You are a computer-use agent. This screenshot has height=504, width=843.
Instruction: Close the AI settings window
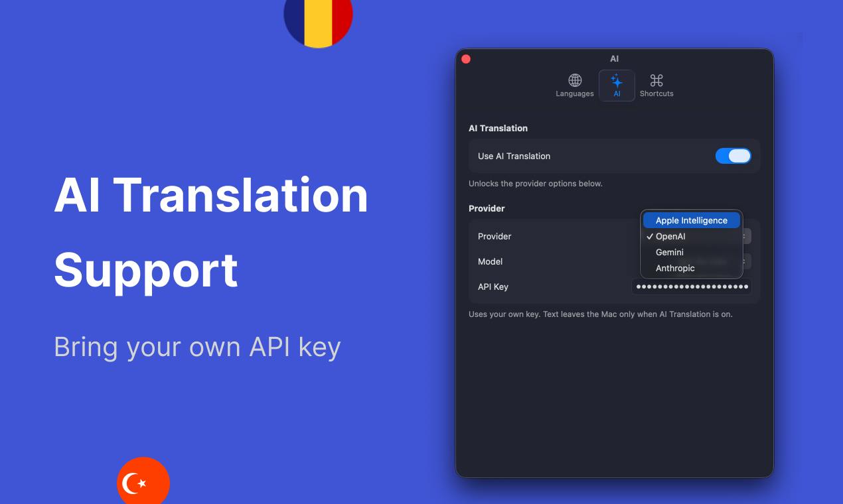coord(466,59)
